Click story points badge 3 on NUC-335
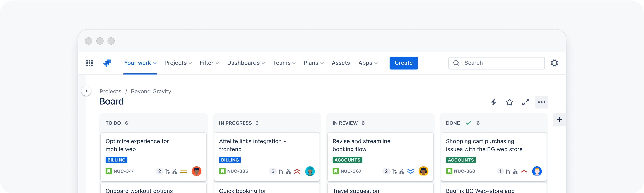The width and height of the screenshot is (644, 193). point(273,171)
